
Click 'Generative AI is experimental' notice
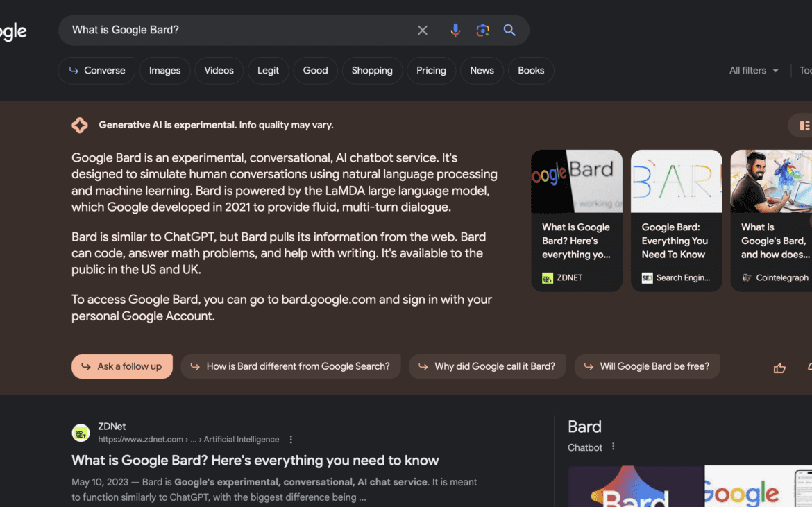coord(216,126)
